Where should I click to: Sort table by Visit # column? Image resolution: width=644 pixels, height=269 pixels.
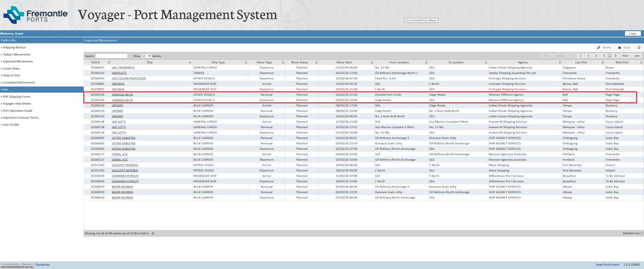click(x=97, y=62)
